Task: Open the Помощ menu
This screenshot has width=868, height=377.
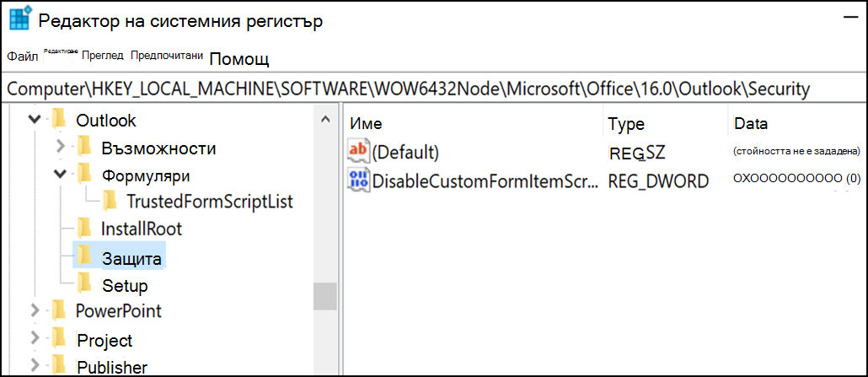Action: point(239,59)
